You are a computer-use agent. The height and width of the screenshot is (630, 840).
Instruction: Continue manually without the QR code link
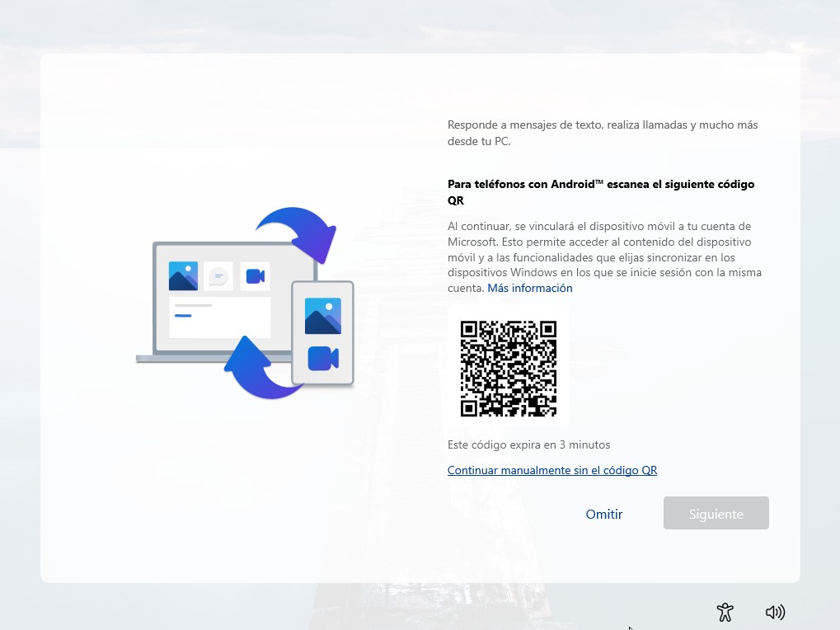[551, 470]
